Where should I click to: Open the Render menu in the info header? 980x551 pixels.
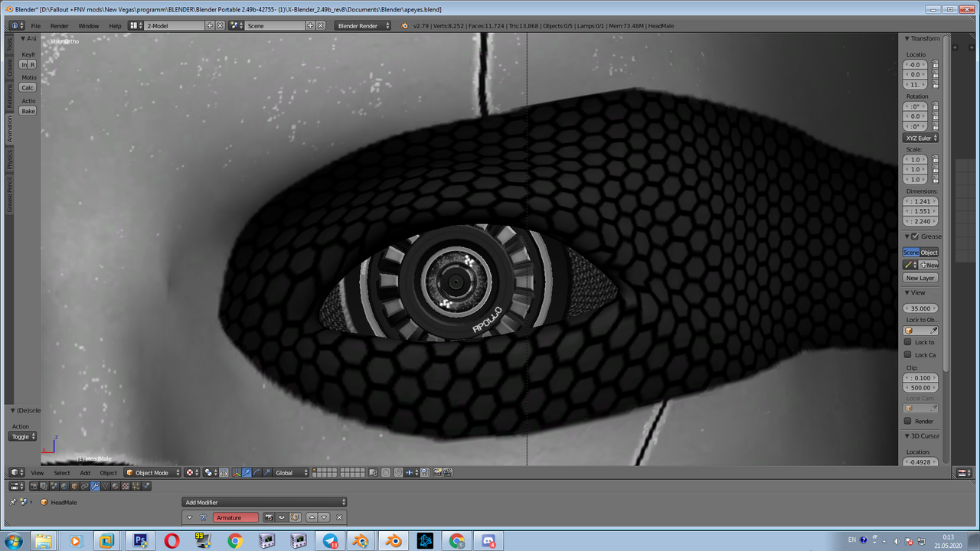click(x=61, y=25)
